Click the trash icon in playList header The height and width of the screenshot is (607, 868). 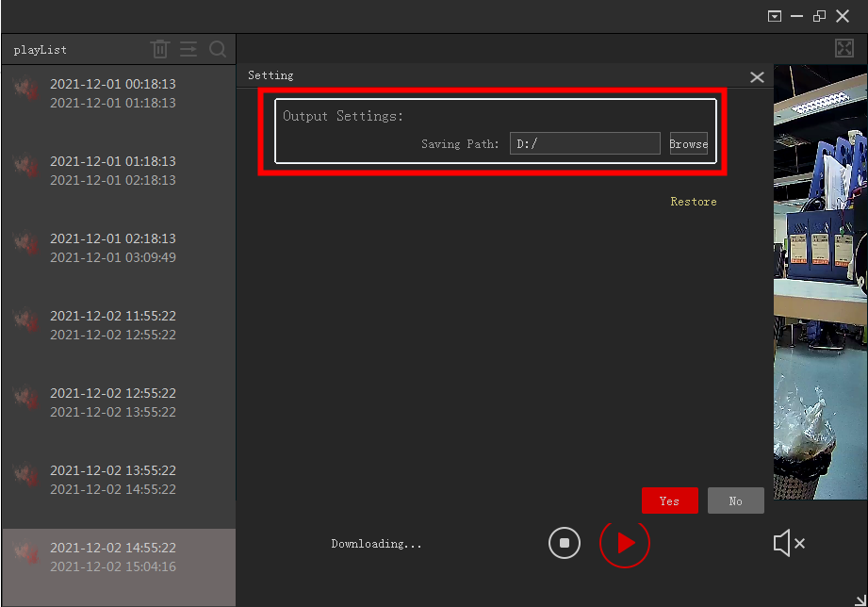pyautogui.click(x=160, y=49)
